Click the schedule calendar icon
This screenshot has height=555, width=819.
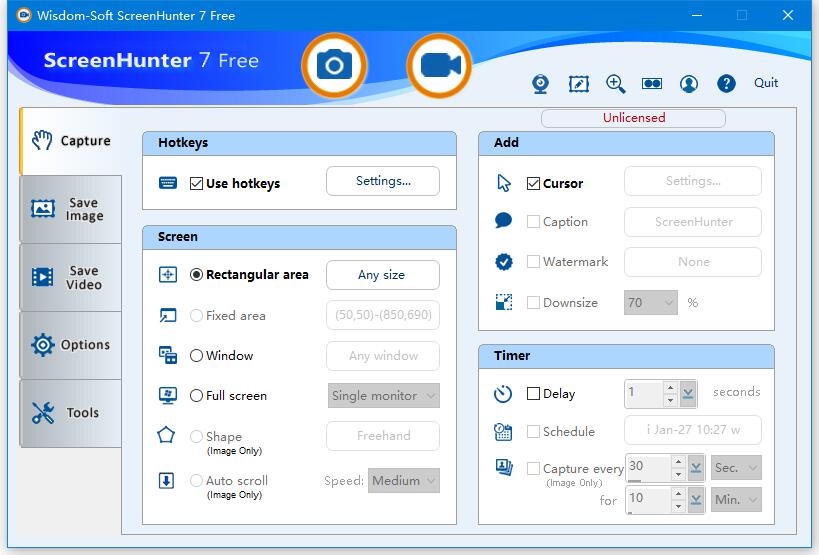[x=503, y=432]
